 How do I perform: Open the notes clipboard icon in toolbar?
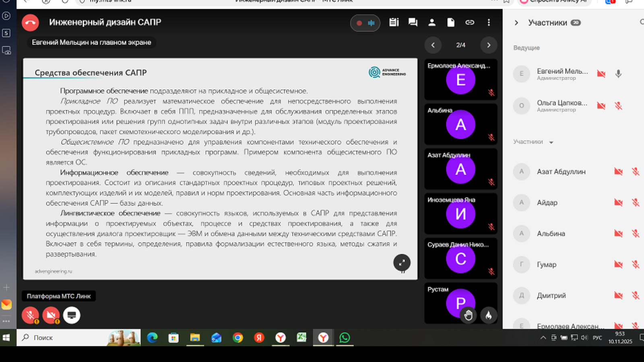pos(394,23)
